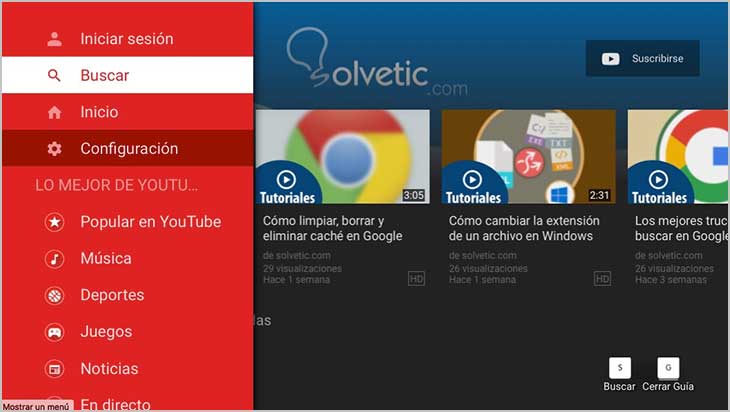Click the HD badge on the caché video
The image size is (730, 412).
(416, 278)
